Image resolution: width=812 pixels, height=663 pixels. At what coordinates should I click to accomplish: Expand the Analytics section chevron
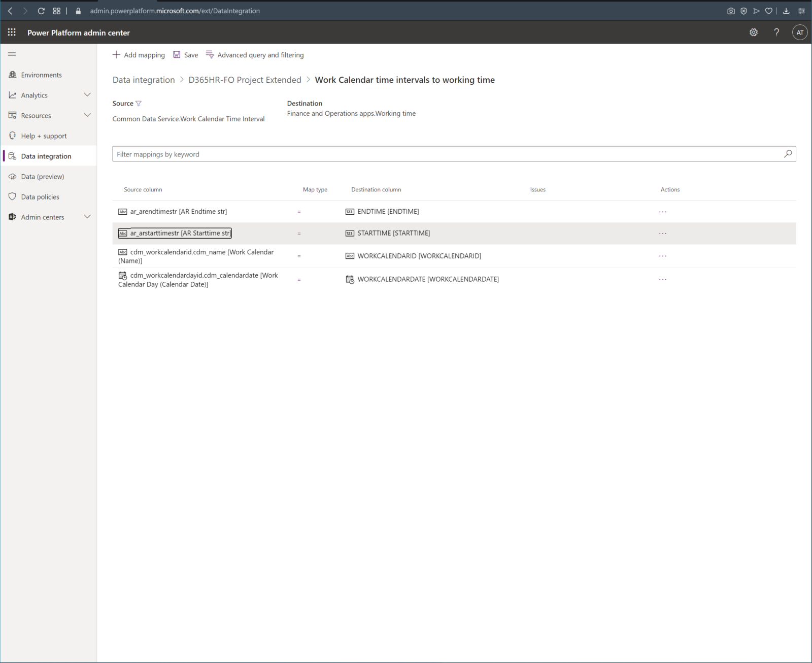tap(87, 95)
